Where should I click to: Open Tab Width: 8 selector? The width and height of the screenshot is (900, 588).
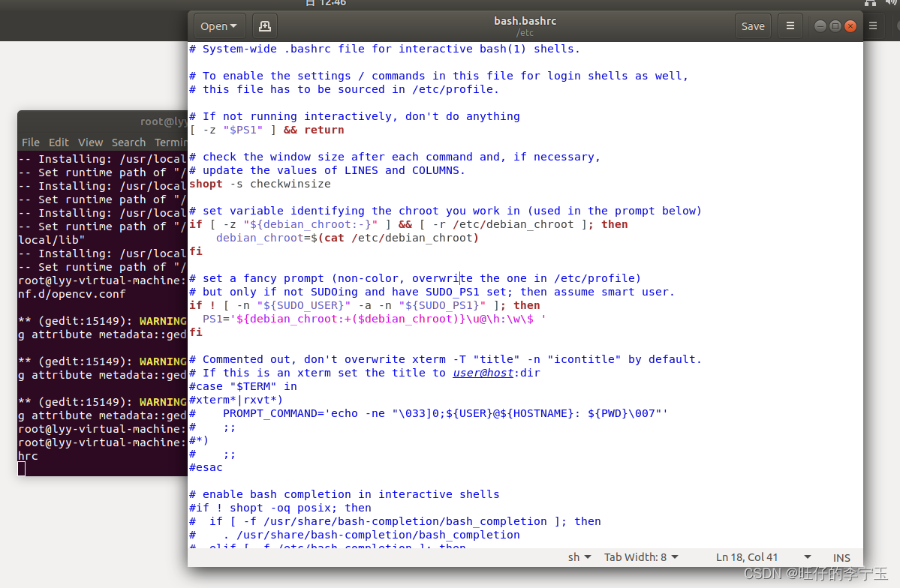click(641, 557)
